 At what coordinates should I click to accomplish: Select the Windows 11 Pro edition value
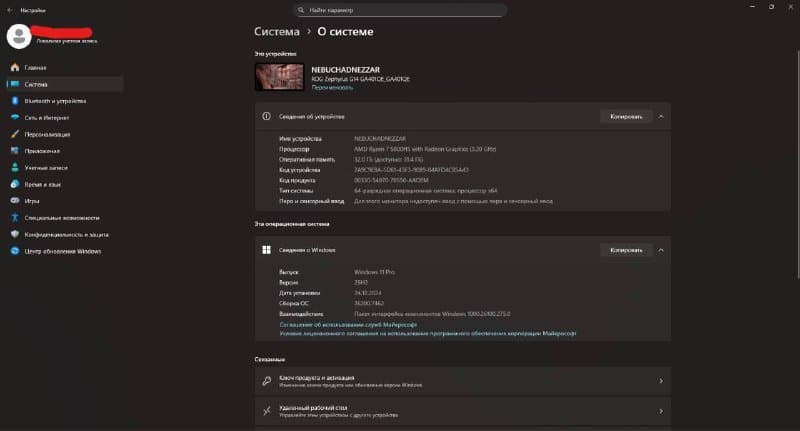click(374, 272)
